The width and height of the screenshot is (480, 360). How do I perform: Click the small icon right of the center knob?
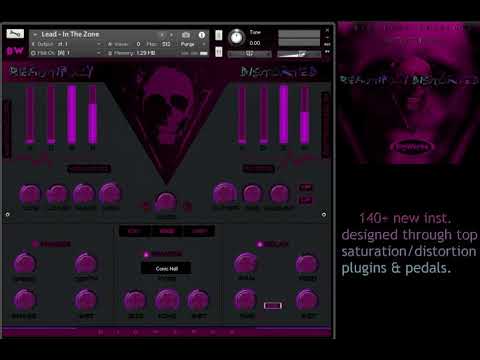click(x=187, y=206)
